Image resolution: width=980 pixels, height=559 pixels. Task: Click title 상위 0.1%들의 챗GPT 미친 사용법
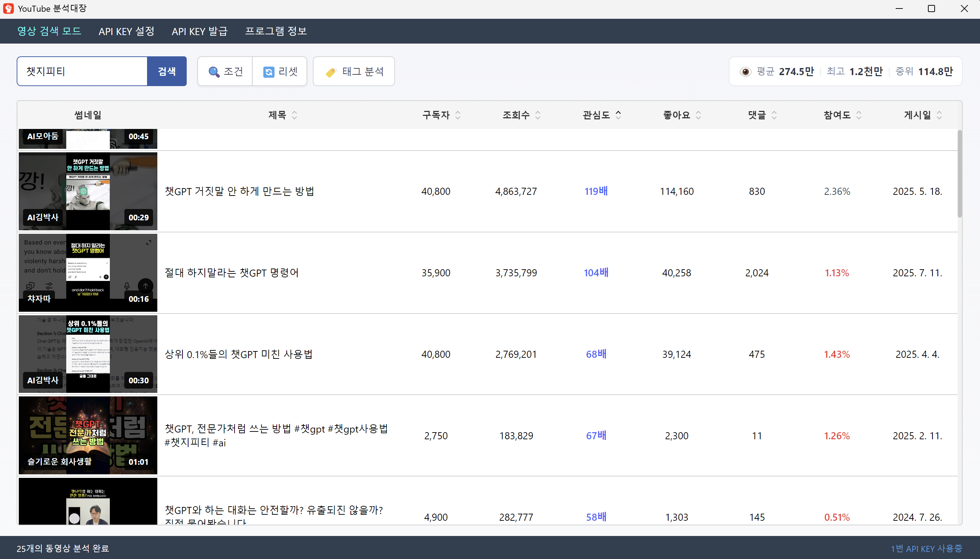point(238,354)
